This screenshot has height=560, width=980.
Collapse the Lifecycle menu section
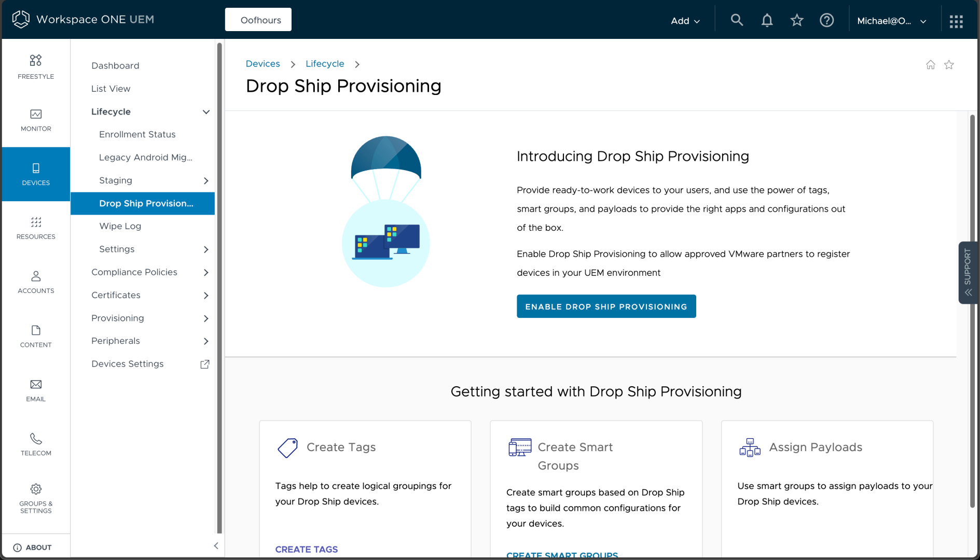[x=206, y=112]
